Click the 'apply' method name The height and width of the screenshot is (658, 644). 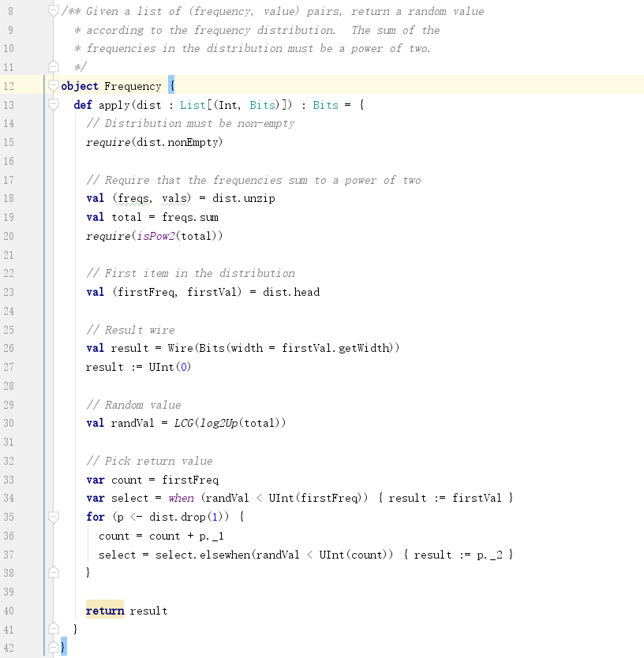point(114,106)
